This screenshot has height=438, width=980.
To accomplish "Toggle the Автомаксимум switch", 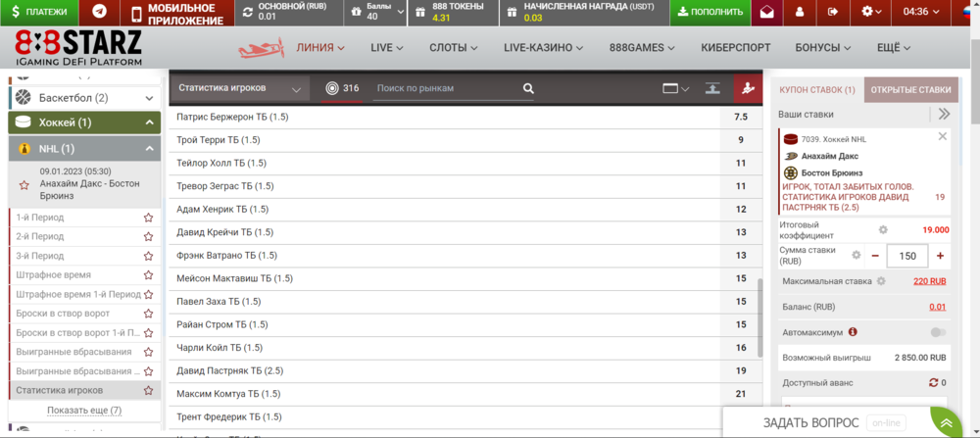I will pyautogui.click(x=938, y=332).
